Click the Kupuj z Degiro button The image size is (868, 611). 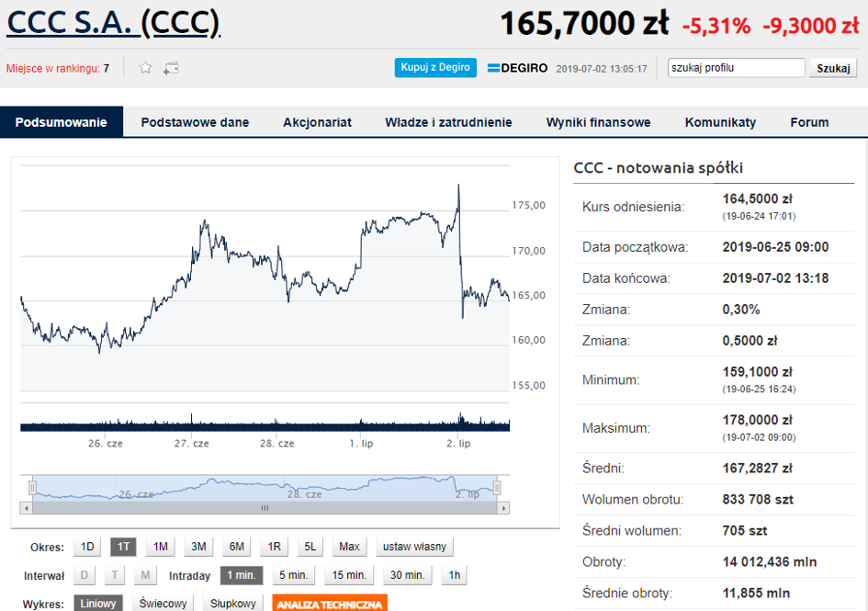pos(436,67)
